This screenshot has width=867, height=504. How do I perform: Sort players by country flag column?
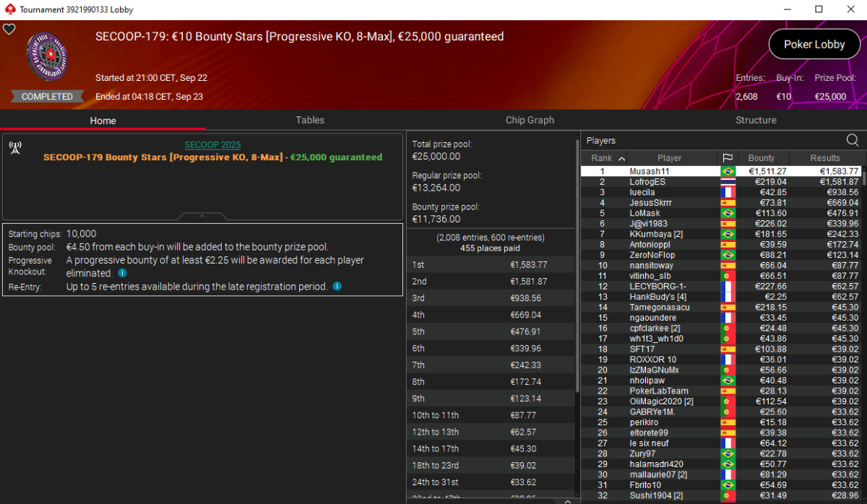[728, 158]
